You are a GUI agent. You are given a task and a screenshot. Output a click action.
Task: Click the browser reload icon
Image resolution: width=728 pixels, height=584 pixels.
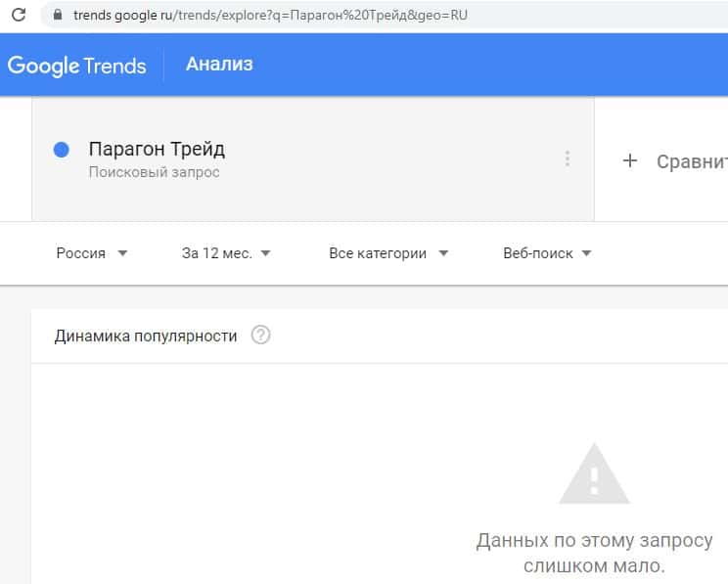18,16
